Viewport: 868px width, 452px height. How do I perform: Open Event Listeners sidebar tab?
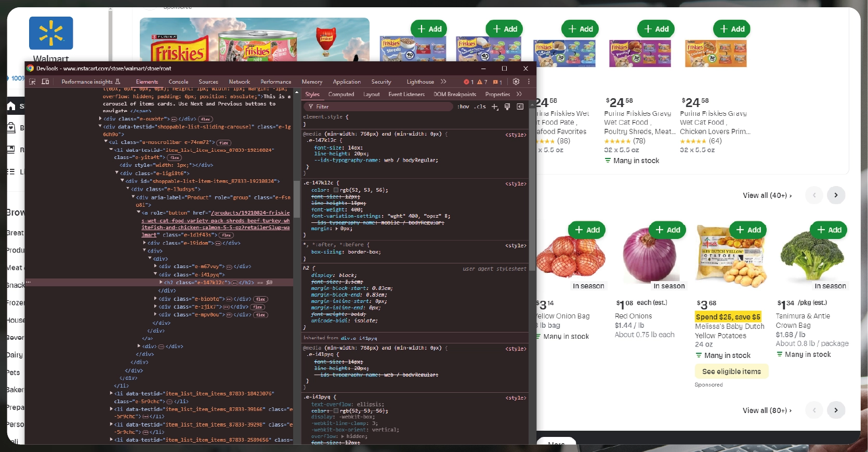(406, 94)
